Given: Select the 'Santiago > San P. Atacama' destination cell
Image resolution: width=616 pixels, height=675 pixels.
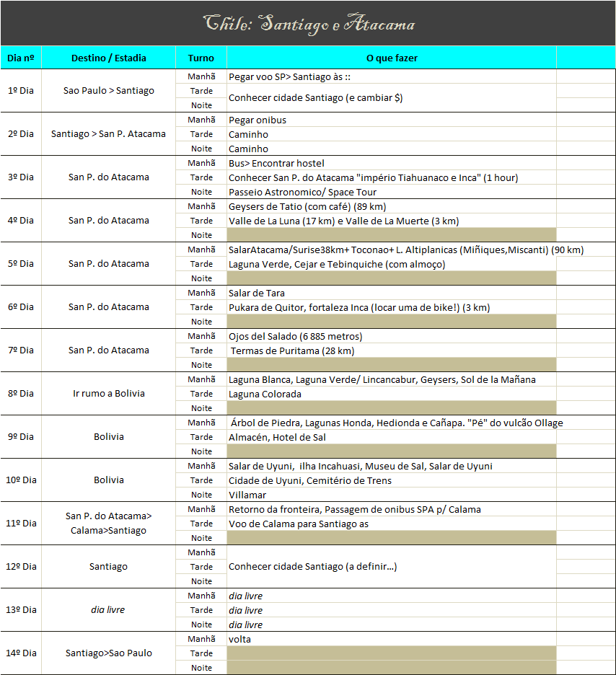Looking at the screenshot, I should pos(108,134).
